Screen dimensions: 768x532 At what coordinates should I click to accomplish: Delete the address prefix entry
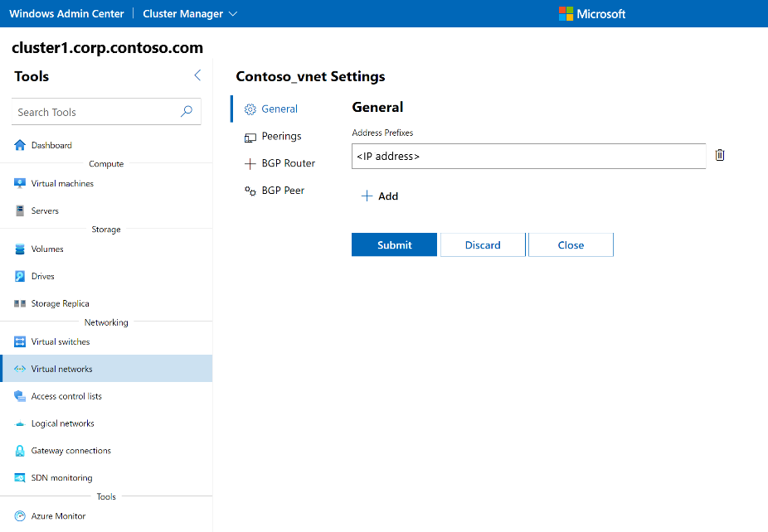[x=719, y=155]
